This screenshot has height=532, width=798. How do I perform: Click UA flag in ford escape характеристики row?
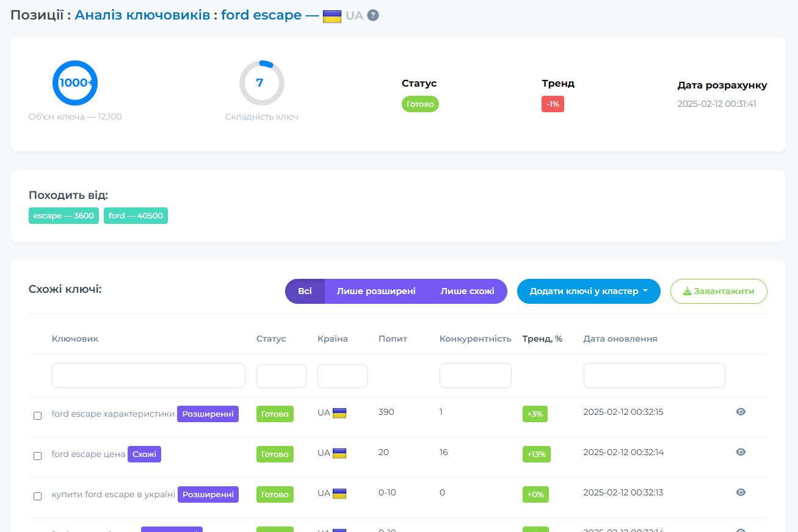point(339,413)
